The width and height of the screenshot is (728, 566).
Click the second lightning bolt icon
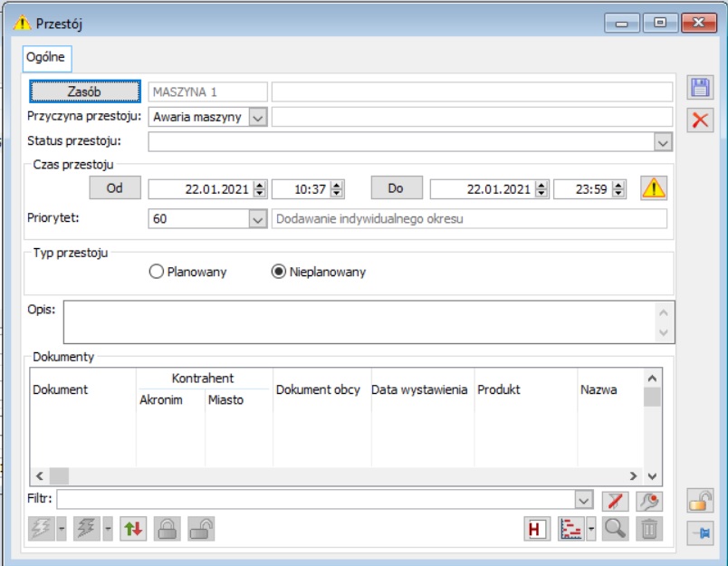coord(86,529)
